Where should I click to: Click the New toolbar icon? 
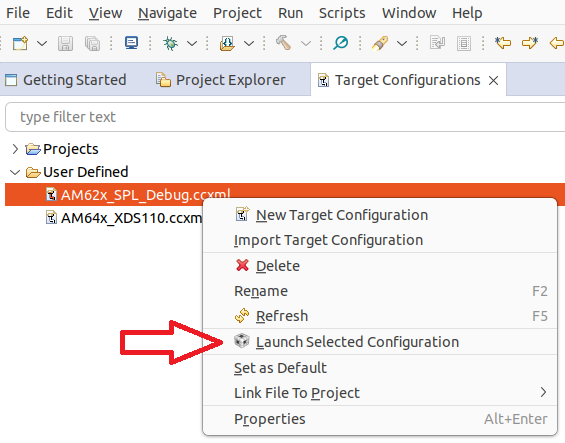coord(20,43)
